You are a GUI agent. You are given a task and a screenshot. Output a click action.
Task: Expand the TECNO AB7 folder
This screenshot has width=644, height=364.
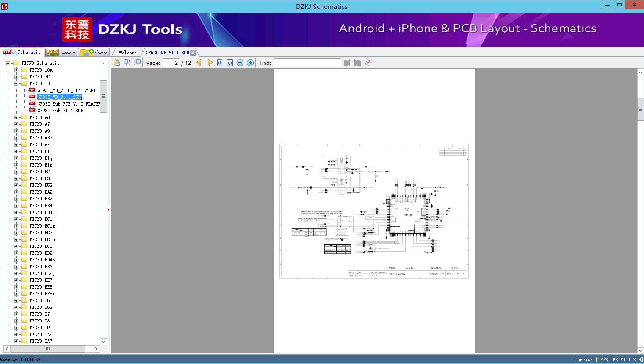click(x=16, y=138)
